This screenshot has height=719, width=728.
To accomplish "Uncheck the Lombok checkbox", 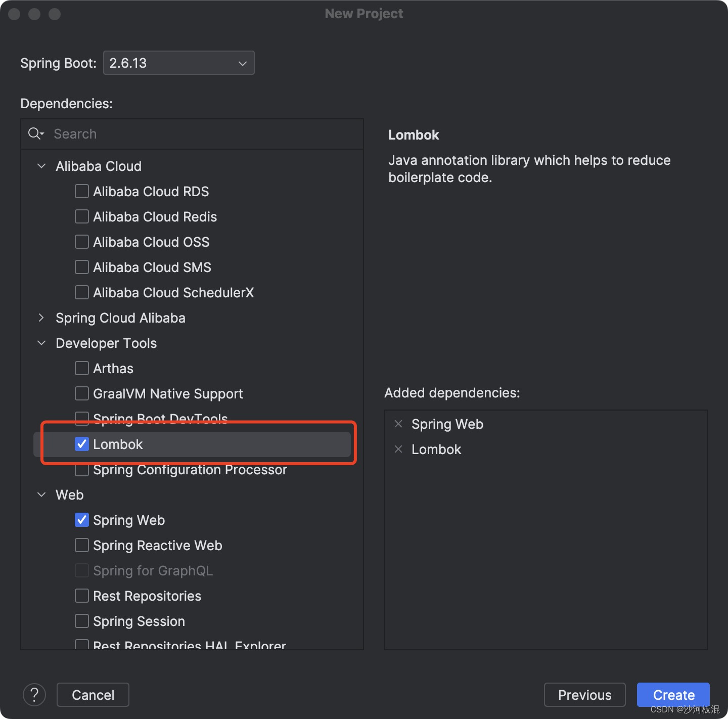I will [82, 444].
